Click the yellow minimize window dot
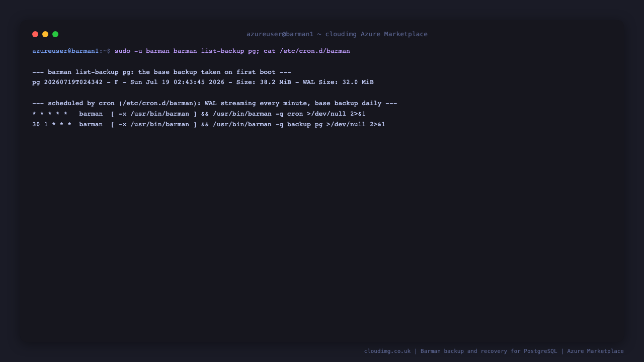This screenshot has width=644, height=362. tap(45, 34)
